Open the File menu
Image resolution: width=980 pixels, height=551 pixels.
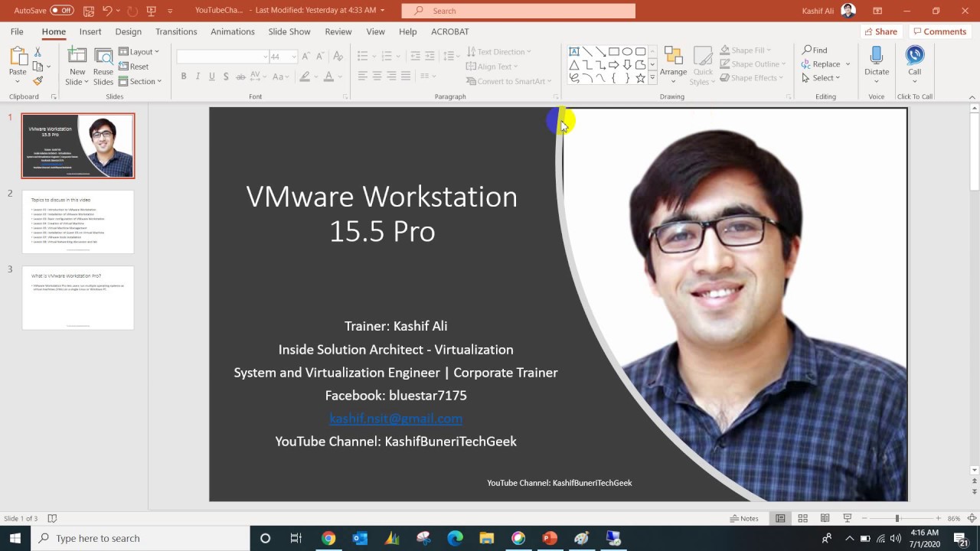17,31
